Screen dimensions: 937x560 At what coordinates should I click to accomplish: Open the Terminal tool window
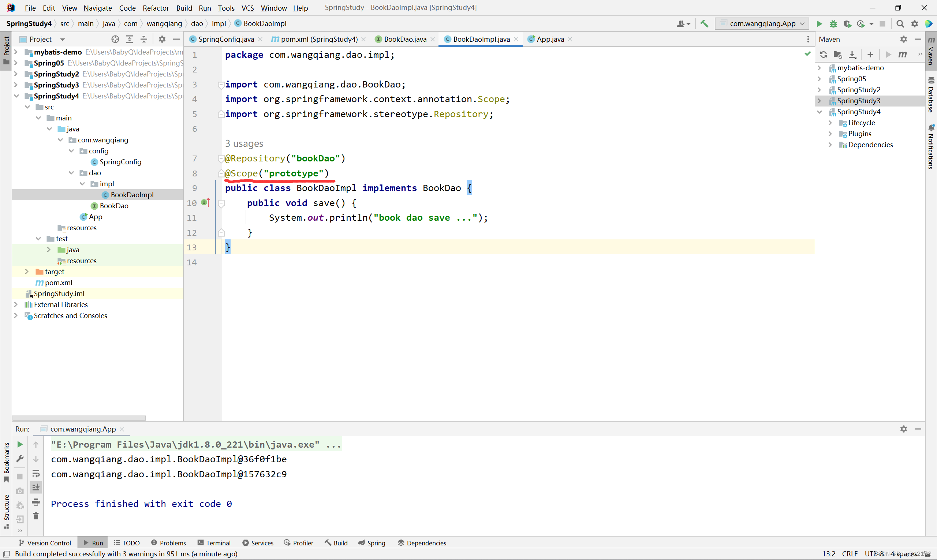pyautogui.click(x=214, y=543)
